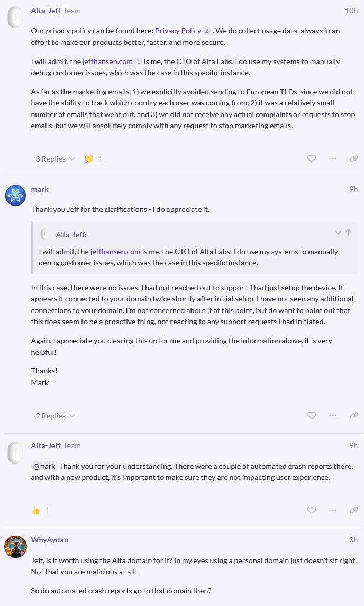Copy share link for mark's post
The image size is (364, 606).
354,415
